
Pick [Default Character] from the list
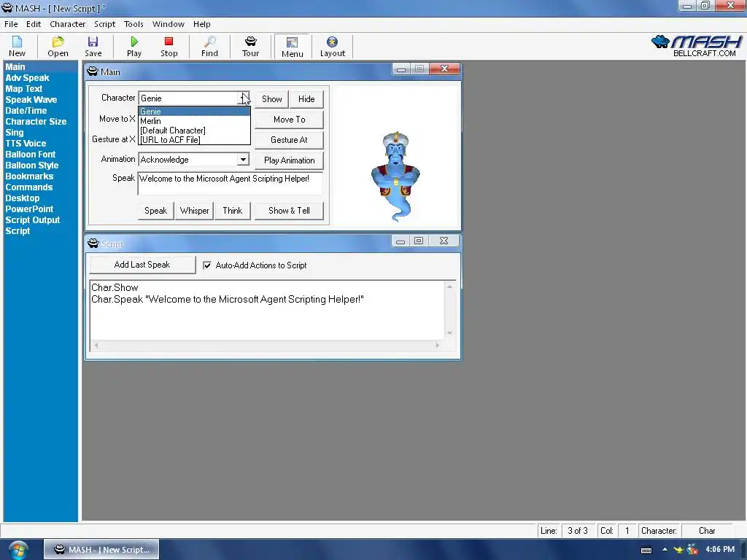point(194,130)
